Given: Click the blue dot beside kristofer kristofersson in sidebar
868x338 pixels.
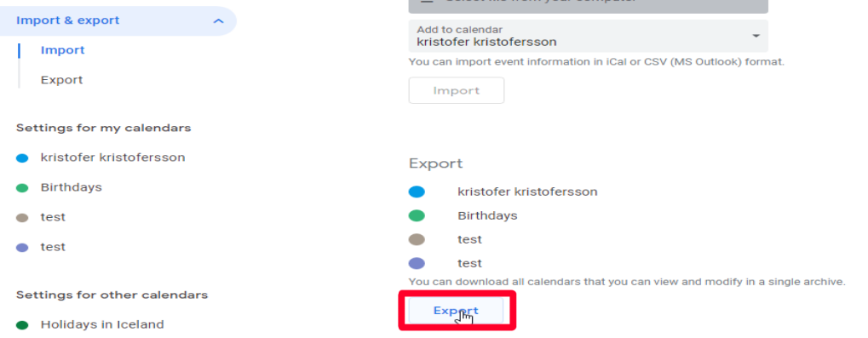Looking at the screenshot, I should pyautogui.click(x=22, y=158).
